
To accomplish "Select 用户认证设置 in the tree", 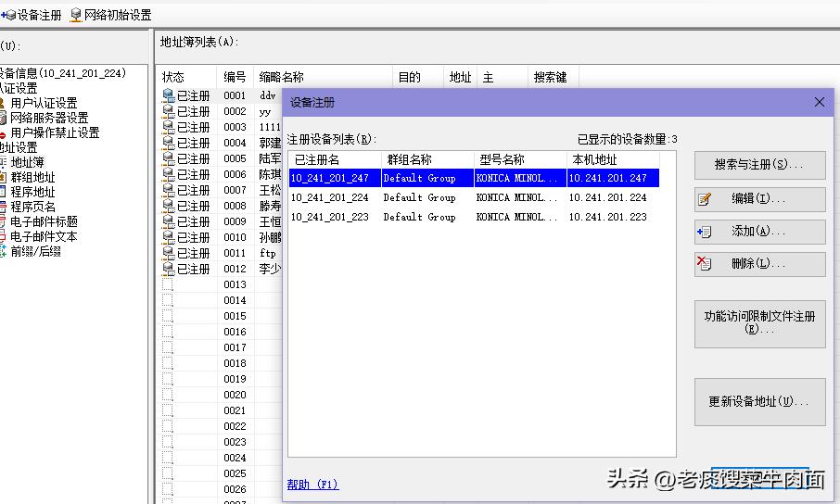I will pyautogui.click(x=44, y=103).
